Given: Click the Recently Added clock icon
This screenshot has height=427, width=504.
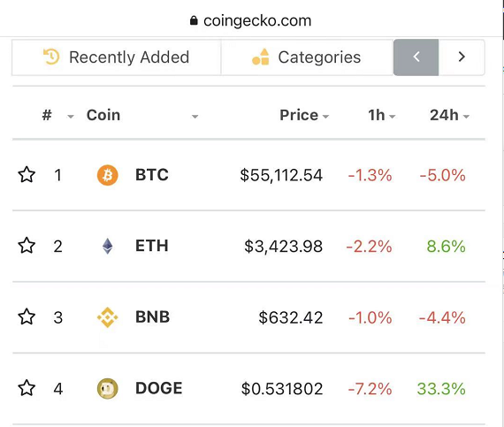Looking at the screenshot, I should [51, 57].
